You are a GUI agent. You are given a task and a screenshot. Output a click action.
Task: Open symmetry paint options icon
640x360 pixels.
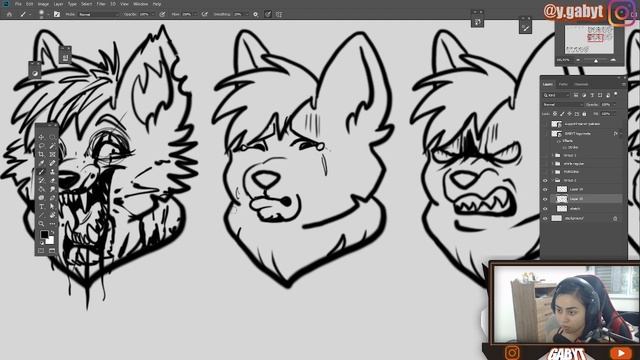[x=279, y=14]
